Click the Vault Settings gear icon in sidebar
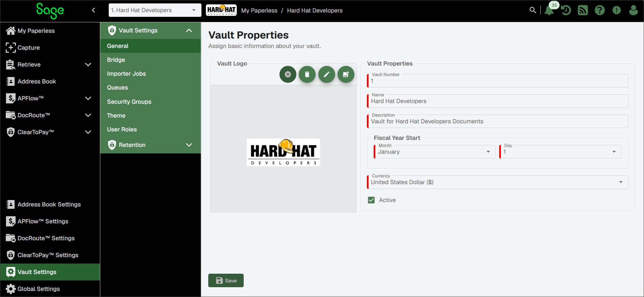Screen dimensions: 644x297 pos(11,272)
